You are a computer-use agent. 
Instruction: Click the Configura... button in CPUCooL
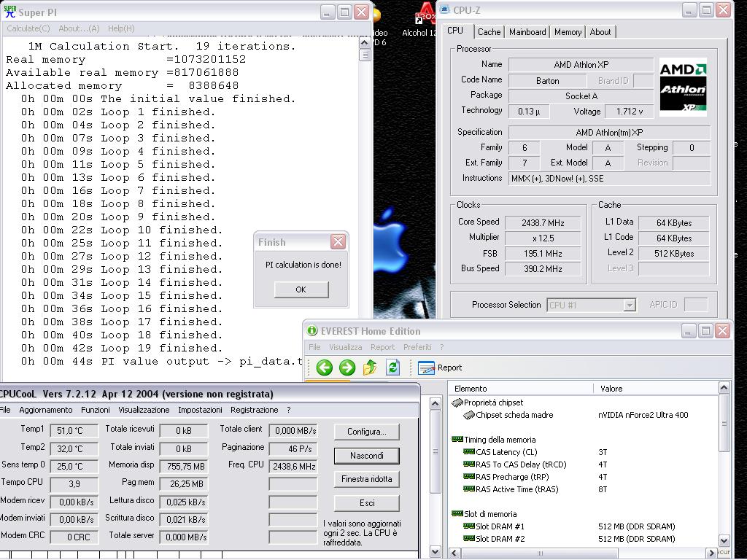[367, 432]
